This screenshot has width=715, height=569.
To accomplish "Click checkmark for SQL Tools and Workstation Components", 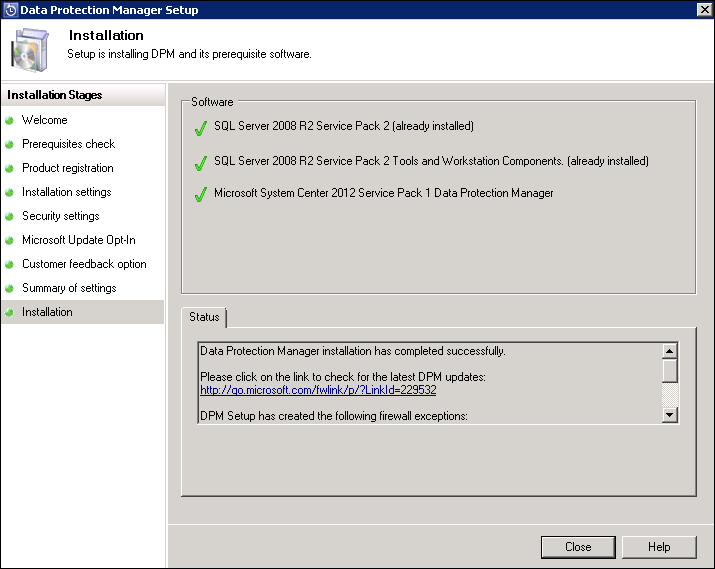I will click(x=201, y=163).
